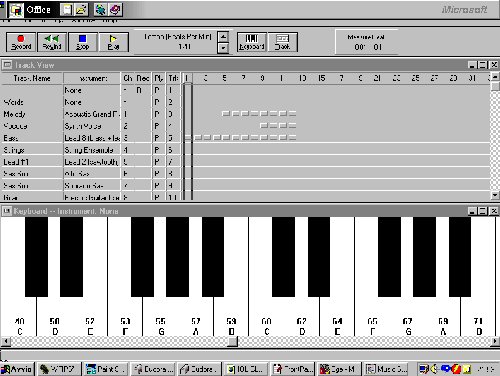The height and width of the screenshot is (376, 500).
Task: Click measure 5 in the timeline ruler
Action: (x=224, y=78)
